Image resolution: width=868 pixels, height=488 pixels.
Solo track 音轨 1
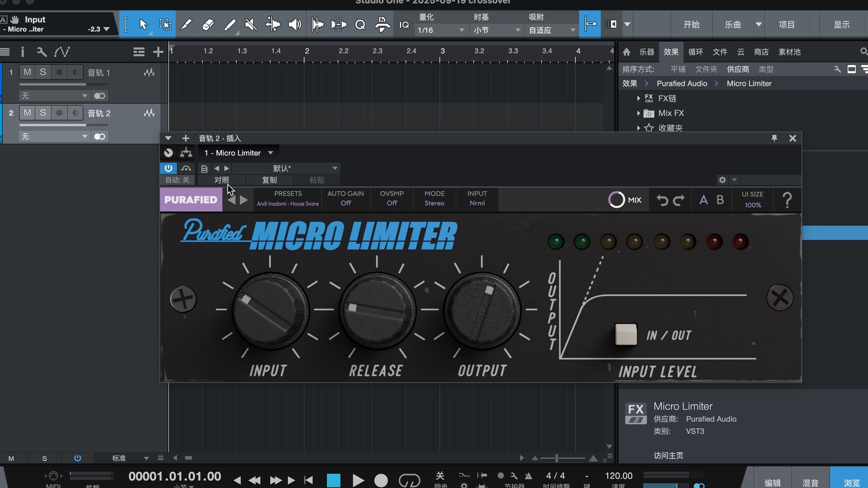[x=43, y=72]
